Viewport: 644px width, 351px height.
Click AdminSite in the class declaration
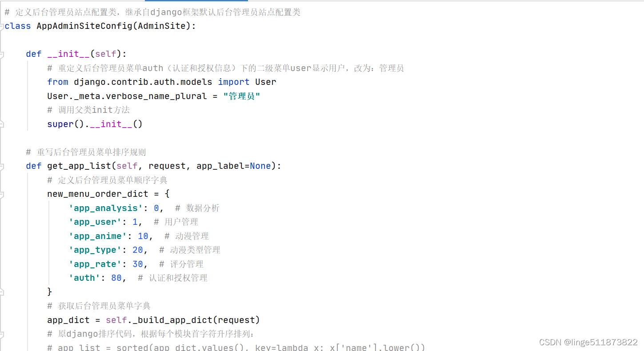coord(161,26)
